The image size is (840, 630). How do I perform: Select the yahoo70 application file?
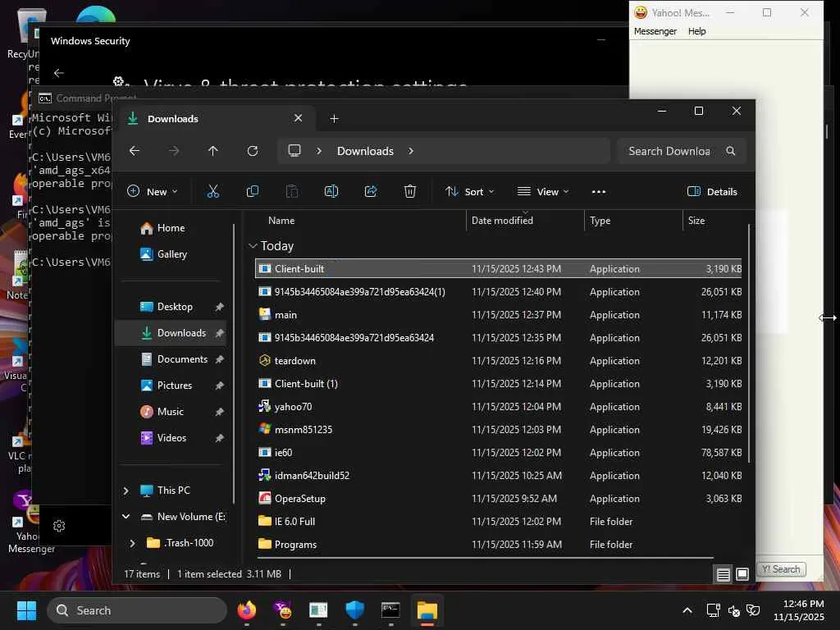pyautogui.click(x=498, y=407)
